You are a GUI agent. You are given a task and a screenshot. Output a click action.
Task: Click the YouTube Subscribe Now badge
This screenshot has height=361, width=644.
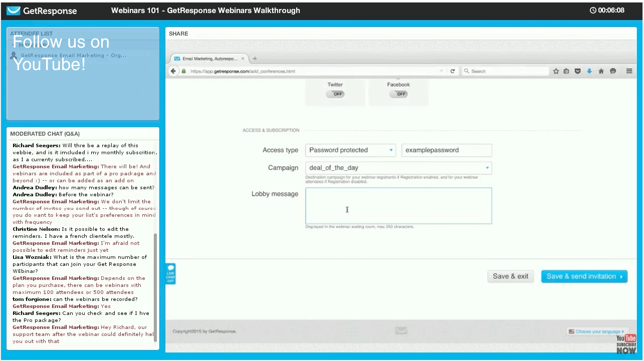click(x=626, y=344)
